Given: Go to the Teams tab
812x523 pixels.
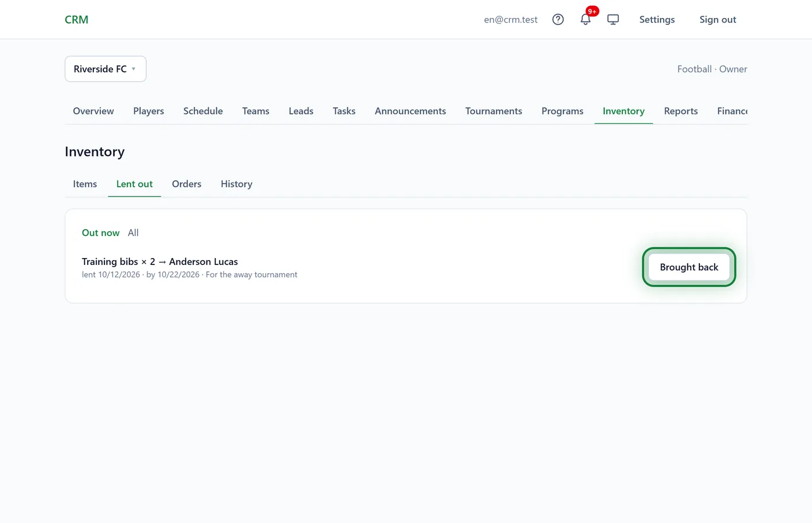Looking at the screenshot, I should [256, 111].
